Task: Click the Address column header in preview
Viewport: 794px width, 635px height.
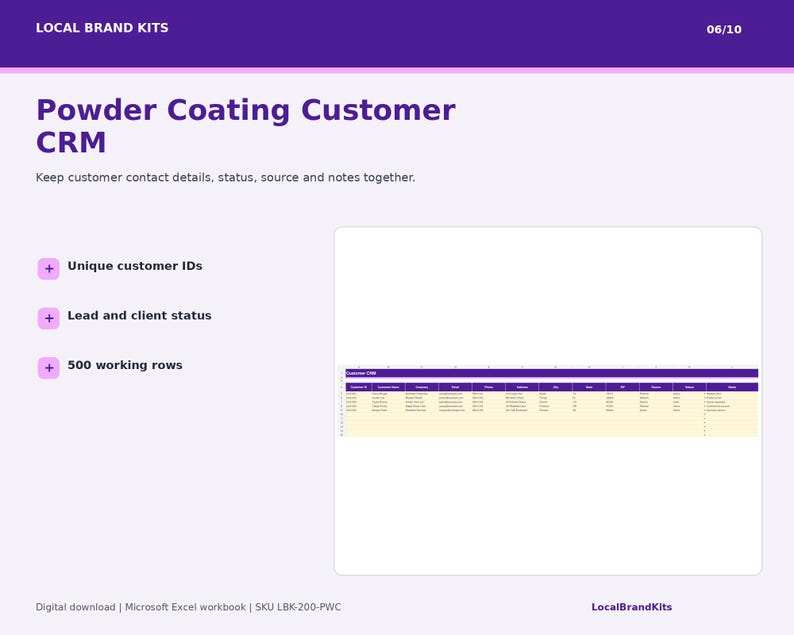Action: pyautogui.click(x=522, y=387)
